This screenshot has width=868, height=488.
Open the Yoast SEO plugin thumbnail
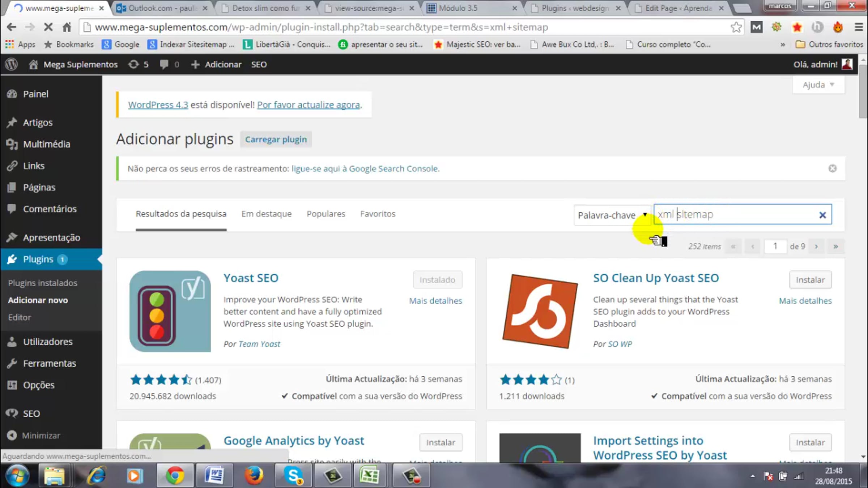click(x=170, y=311)
